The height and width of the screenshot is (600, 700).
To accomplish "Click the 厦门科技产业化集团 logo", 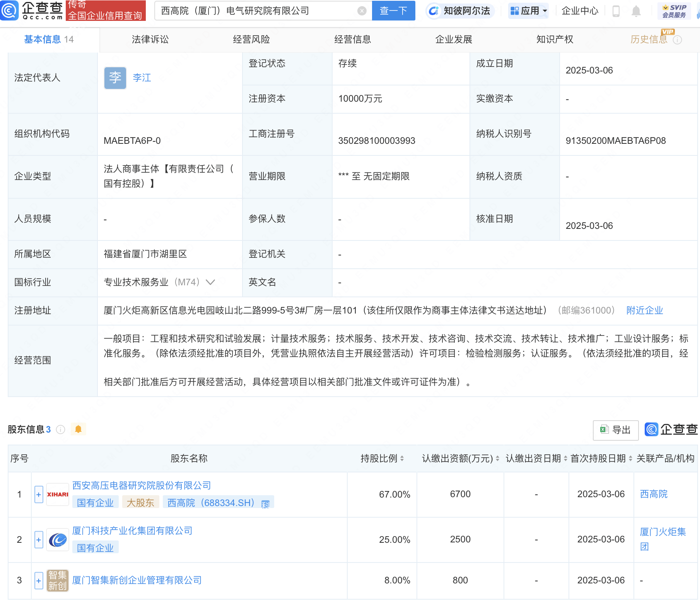I will [58, 540].
